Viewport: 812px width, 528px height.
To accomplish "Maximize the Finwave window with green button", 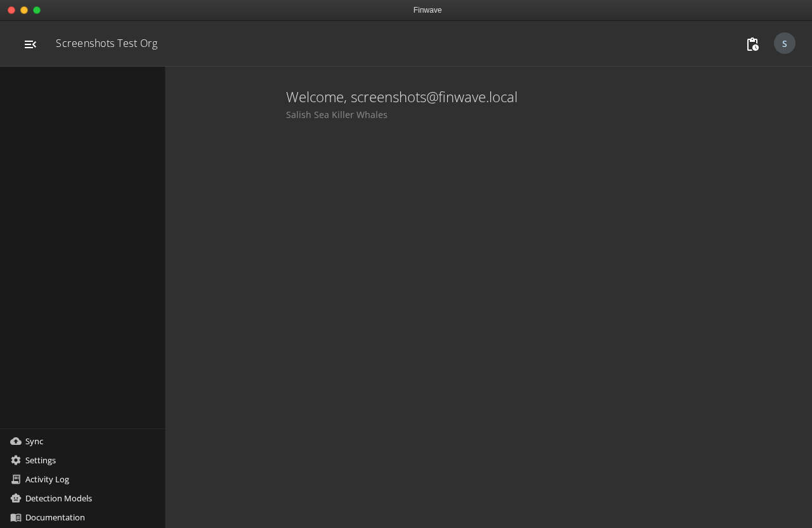I will (x=37, y=10).
